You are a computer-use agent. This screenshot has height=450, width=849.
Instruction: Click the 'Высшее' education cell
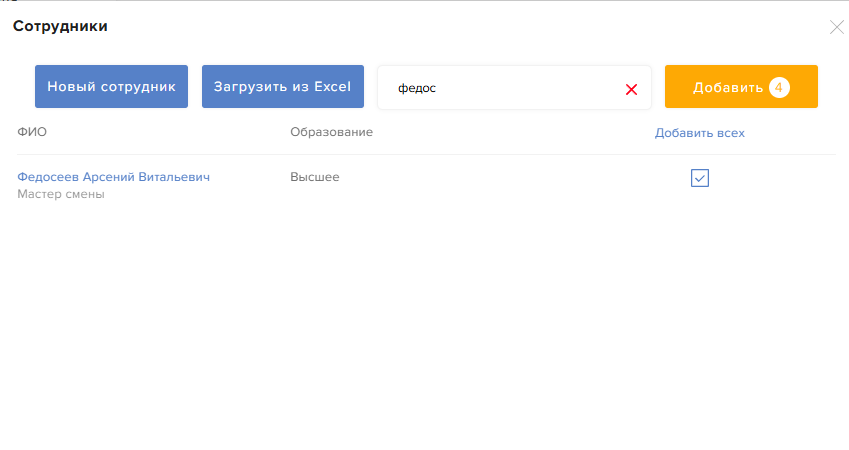tap(315, 177)
